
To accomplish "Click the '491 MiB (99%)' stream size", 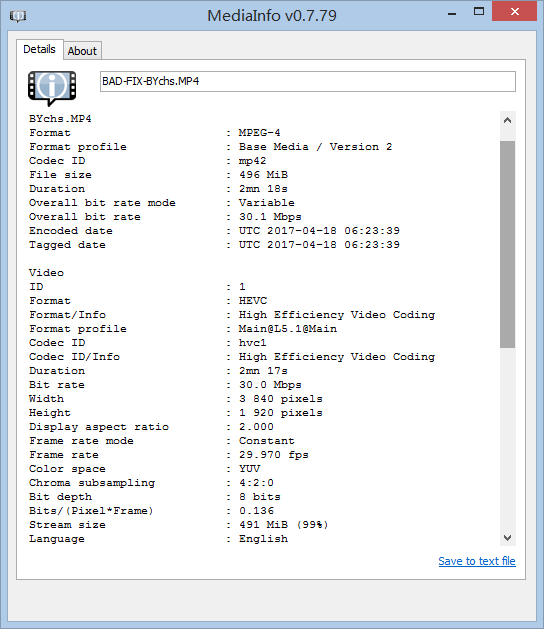I will pyautogui.click(x=283, y=525).
